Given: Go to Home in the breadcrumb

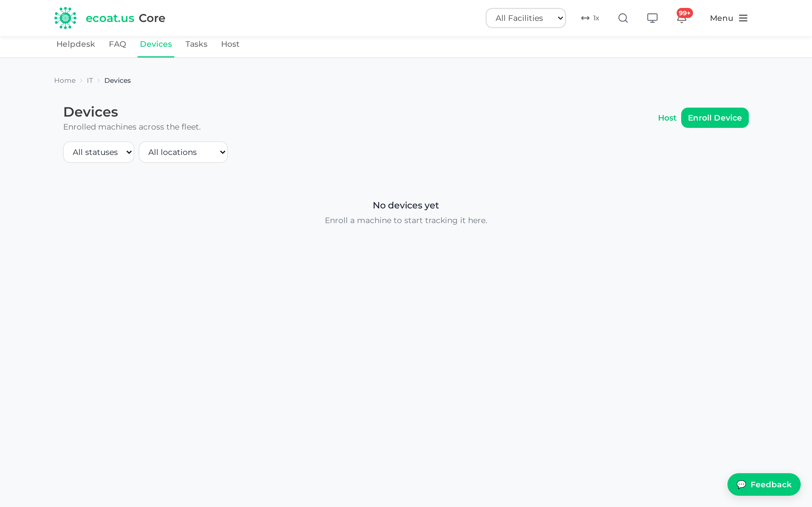Looking at the screenshot, I should point(65,81).
